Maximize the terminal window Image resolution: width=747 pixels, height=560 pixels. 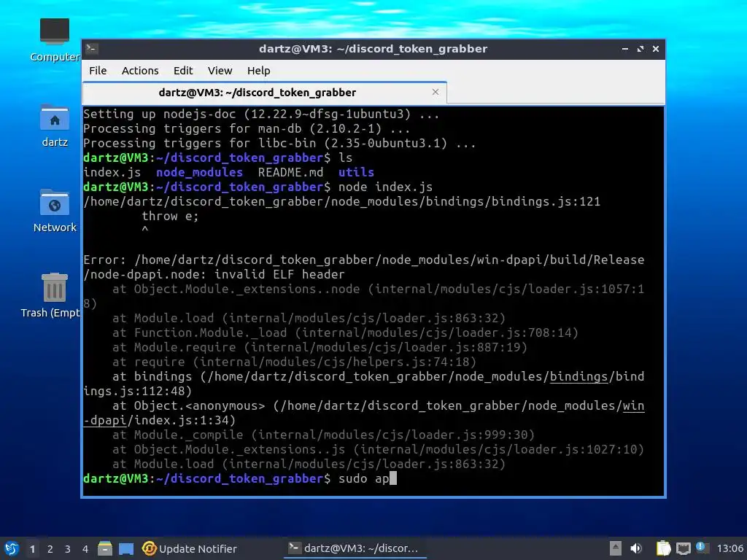(x=640, y=49)
